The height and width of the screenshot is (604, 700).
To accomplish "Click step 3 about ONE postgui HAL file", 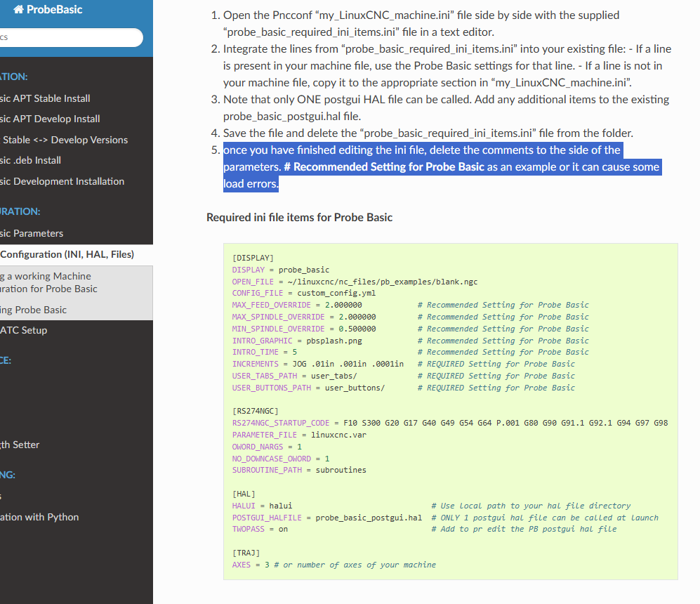I will [446, 107].
